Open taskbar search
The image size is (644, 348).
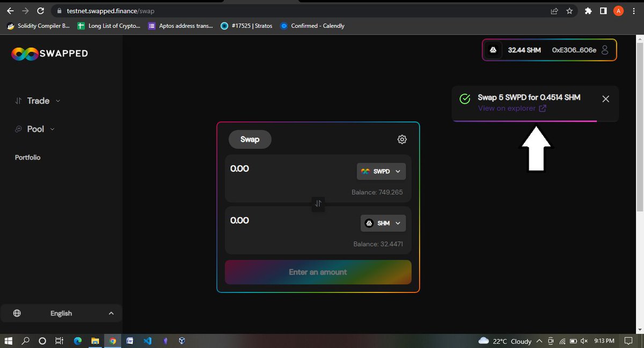(26, 340)
